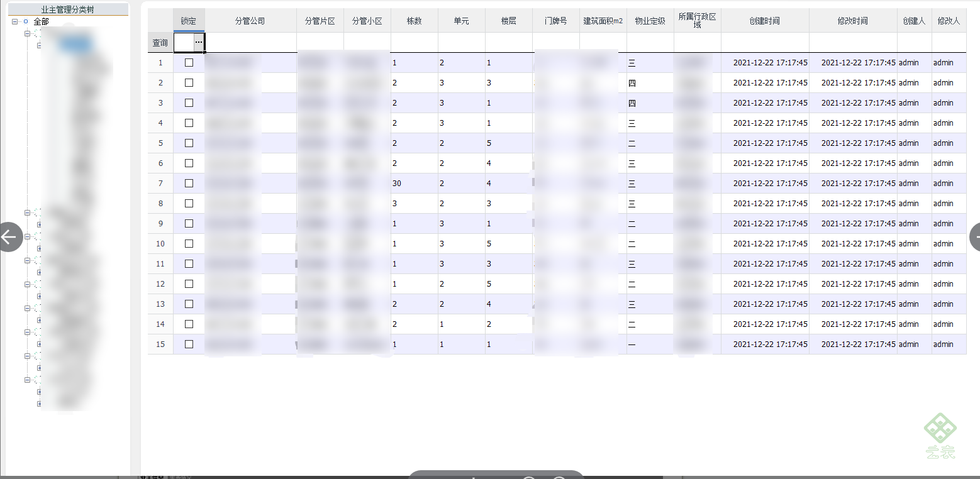Click the 分管片区 column header

pos(320,21)
